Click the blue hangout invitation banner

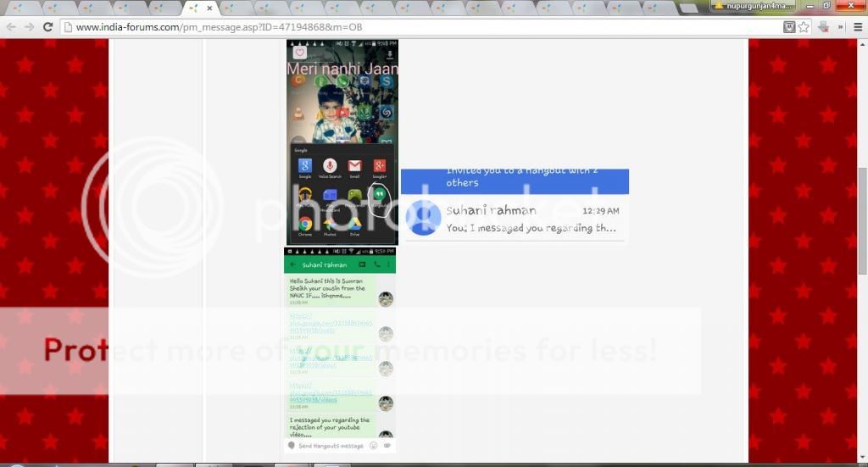[x=515, y=181]
